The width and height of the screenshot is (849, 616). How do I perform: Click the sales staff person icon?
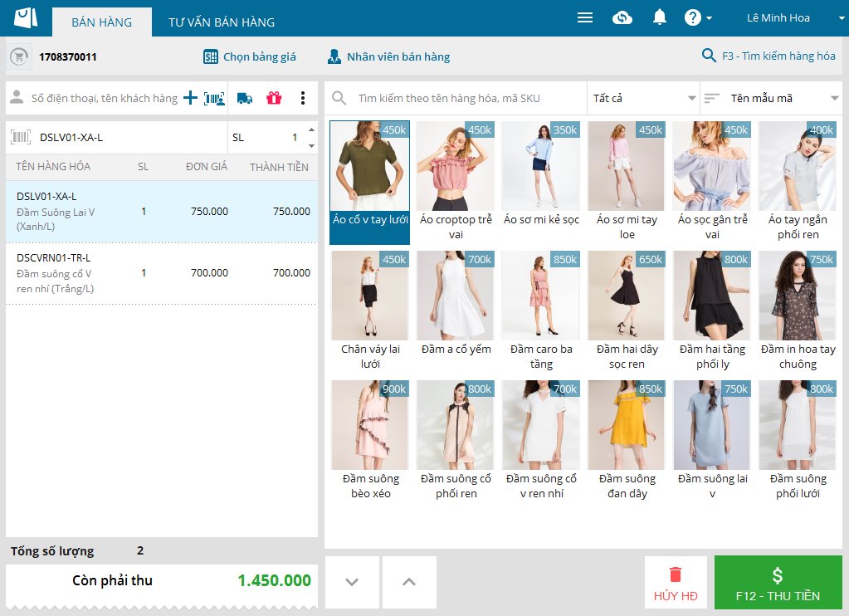(x=334, y=56)
